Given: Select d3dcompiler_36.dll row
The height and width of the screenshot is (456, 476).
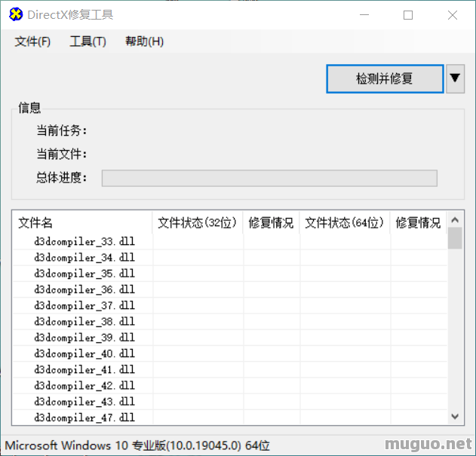Looking at the screenshot, I should pyautogui.click(x=230, y=289).
